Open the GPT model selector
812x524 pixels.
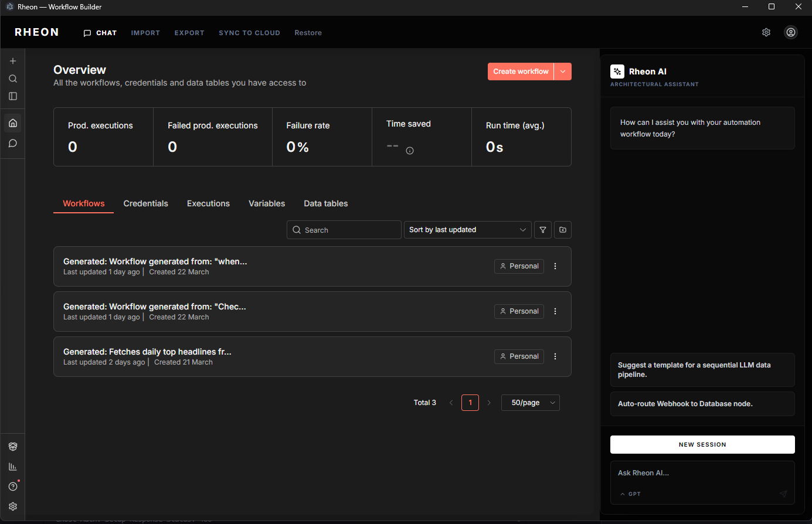click(x=630, y=494)
